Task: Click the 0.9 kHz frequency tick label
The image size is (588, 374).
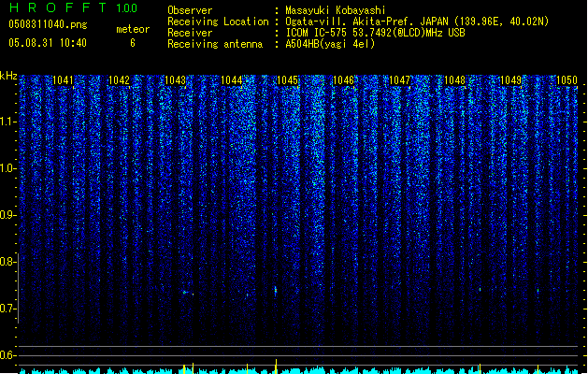Action: pos(7,215)
